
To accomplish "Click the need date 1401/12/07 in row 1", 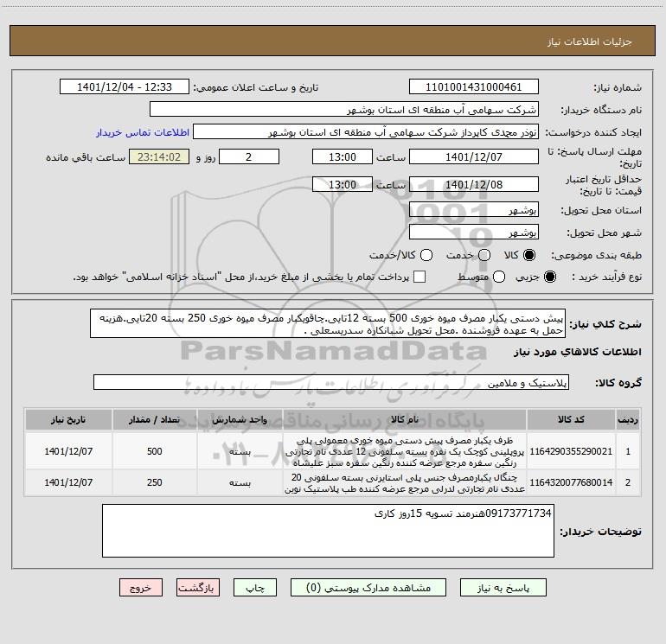I will point(68,451).
